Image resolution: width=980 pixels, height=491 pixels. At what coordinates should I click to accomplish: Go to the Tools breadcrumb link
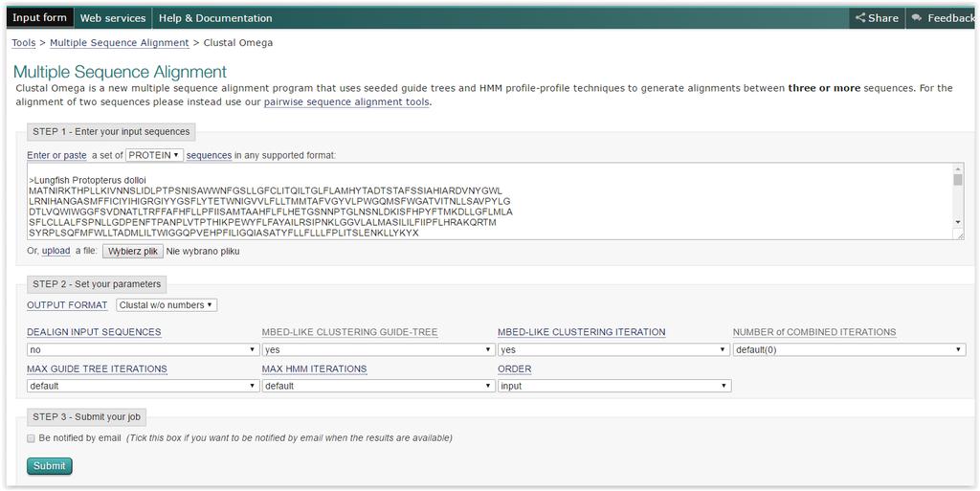click(x=24, y=42)
